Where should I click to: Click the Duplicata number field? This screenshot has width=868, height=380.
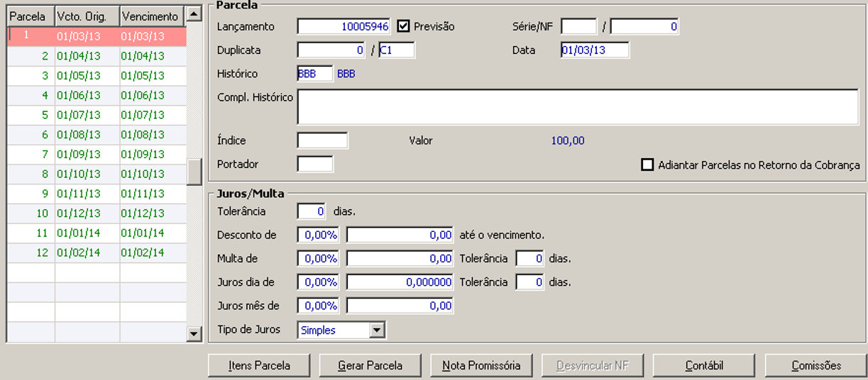pos(331,50)
